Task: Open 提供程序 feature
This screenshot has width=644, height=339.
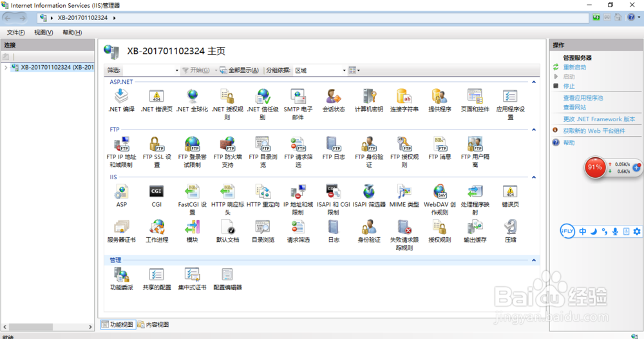Action: click(x=439, y=101)
